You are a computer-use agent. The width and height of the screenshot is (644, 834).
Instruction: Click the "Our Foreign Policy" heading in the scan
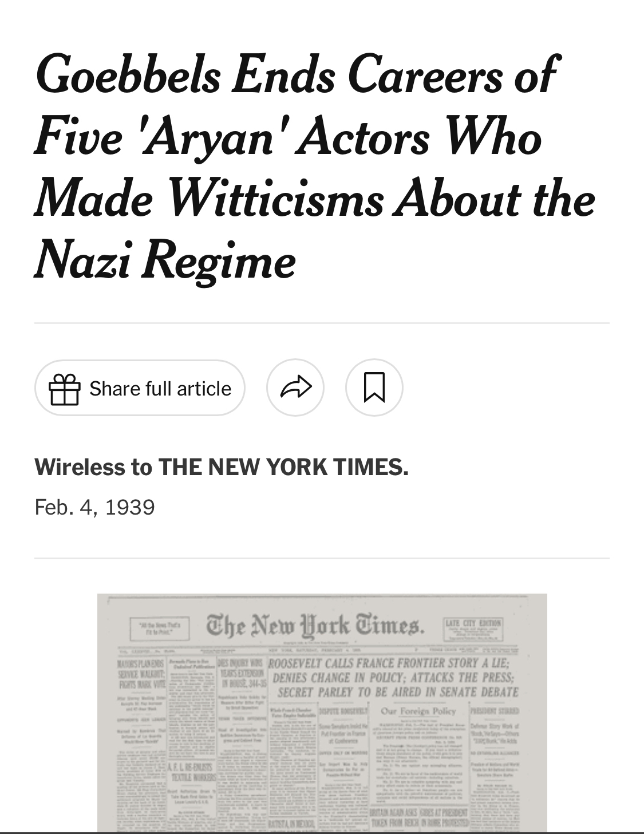point(418,711)
